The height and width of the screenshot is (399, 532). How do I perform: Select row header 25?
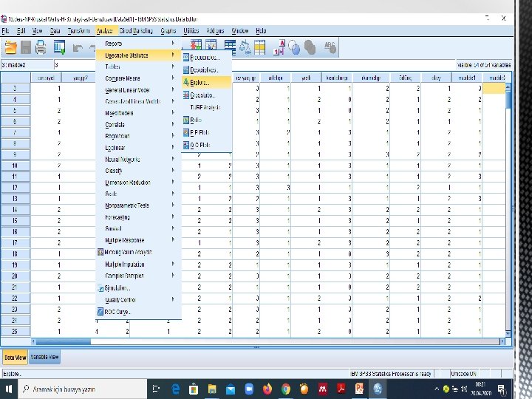[x=16, y=331]
